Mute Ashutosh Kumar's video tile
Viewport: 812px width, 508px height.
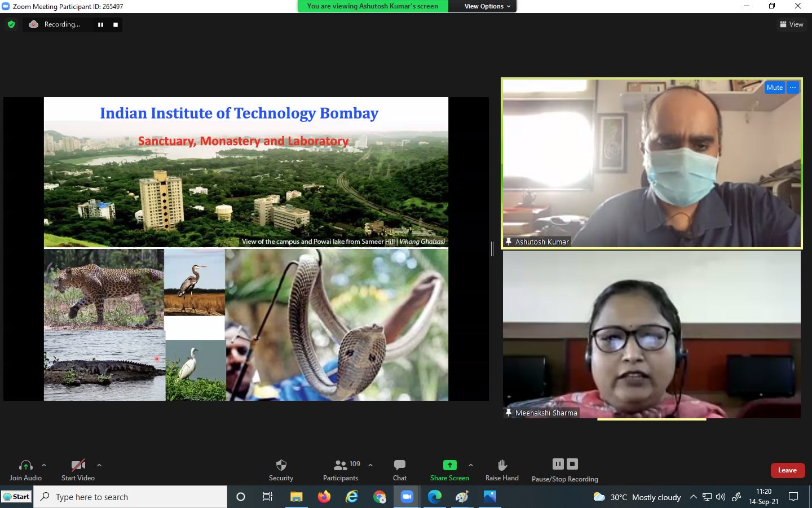tap(775, 87)
